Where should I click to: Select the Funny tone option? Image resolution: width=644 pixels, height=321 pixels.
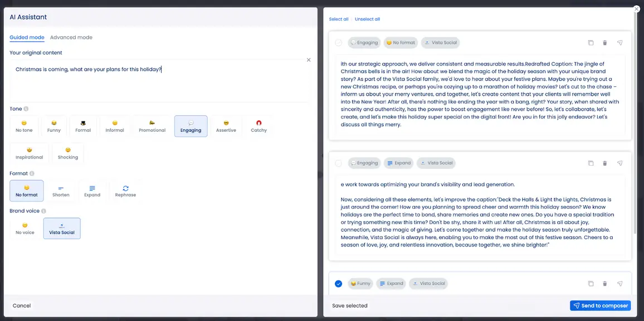click(53, 126)
